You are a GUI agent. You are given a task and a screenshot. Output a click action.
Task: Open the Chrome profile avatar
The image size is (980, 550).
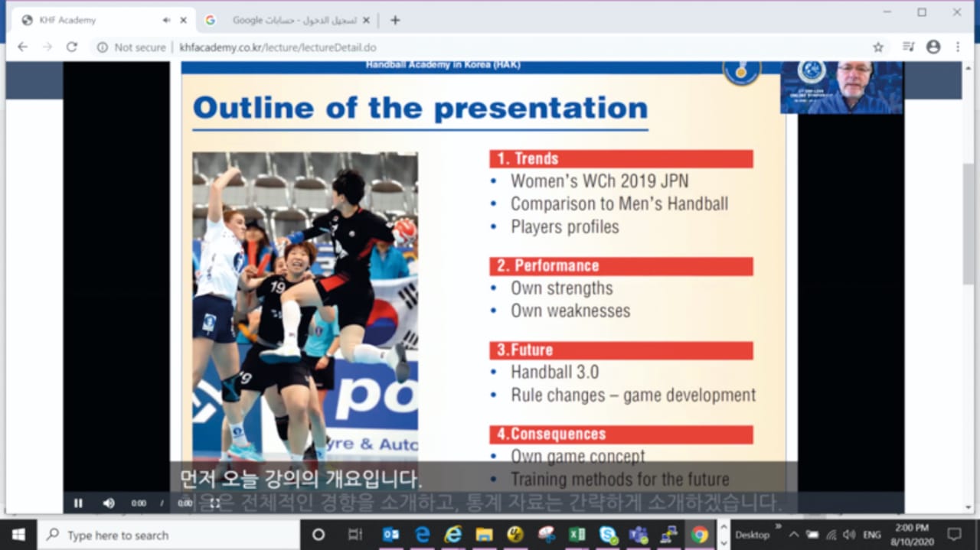(933, 47)
